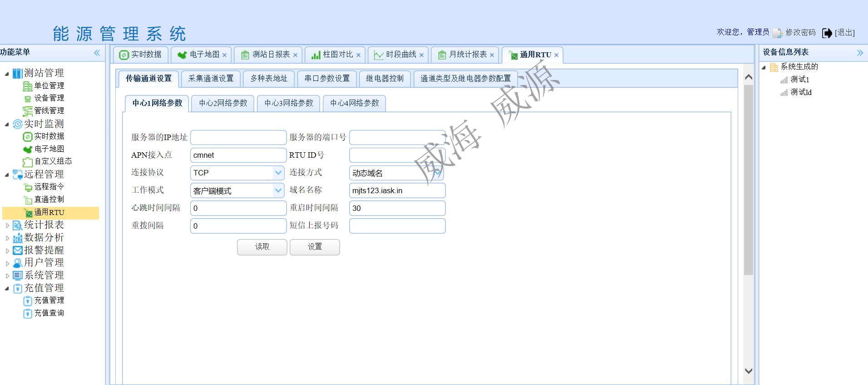
Task: Collapse the 设备信息列表 right panel
Action: tap(860, 53)
